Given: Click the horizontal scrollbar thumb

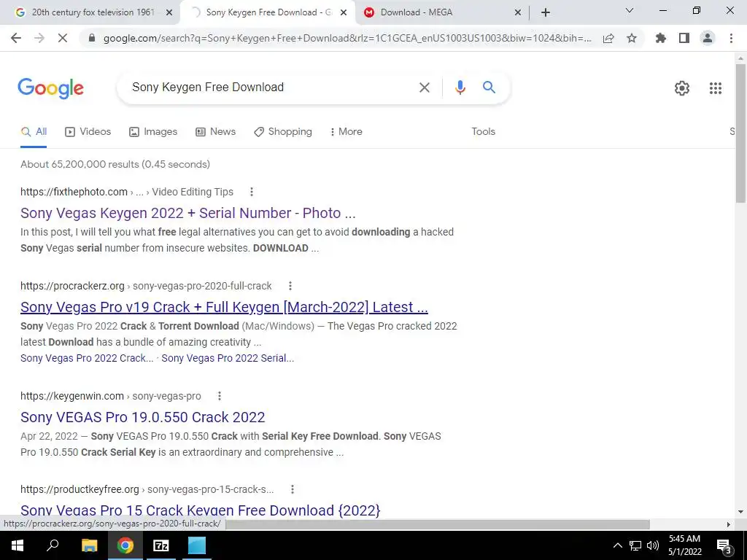Looking at the screenshot, I should point(438,524).
